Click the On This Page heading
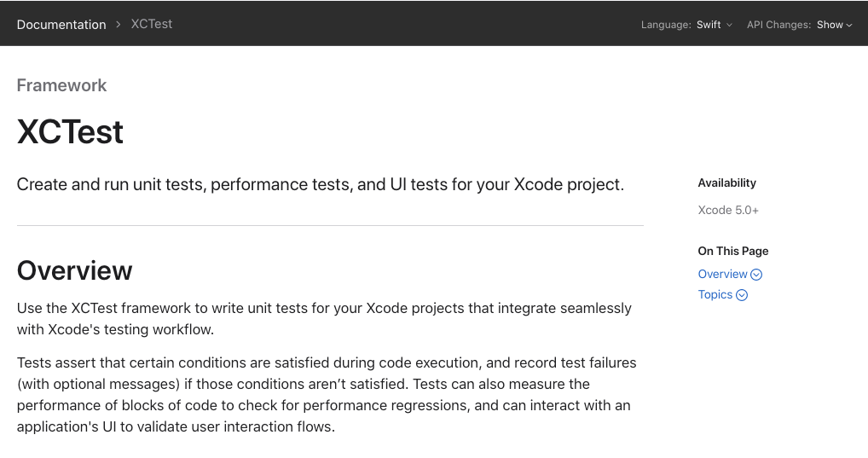 pos(733,251)
